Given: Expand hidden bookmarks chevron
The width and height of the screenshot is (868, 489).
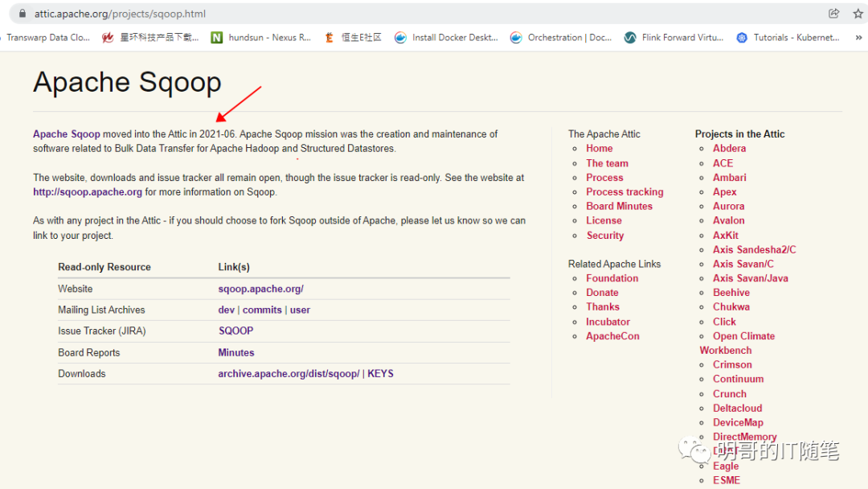Looking at the screenshot, I should tap(858, 38).
